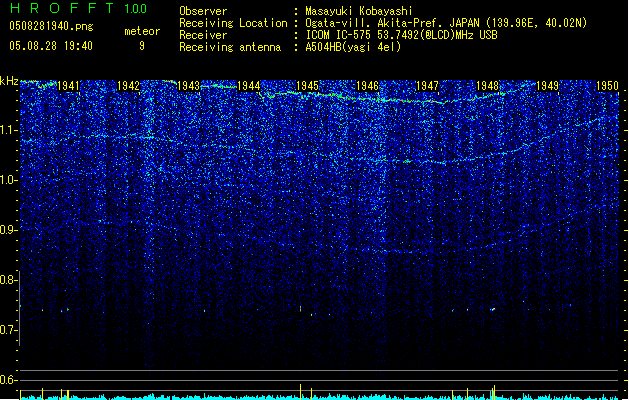The height and width of the screenshot is (400, 629).
Task: Click the A504HB(yagi 4el) antenna value
Action: click(x=353, y=47)
